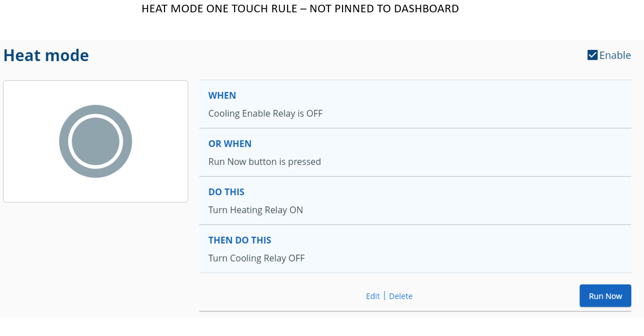Click the Turn Heating Relay ON action
Image resolution: width=644 pixels, height=336 pixels.
(255, 210)
